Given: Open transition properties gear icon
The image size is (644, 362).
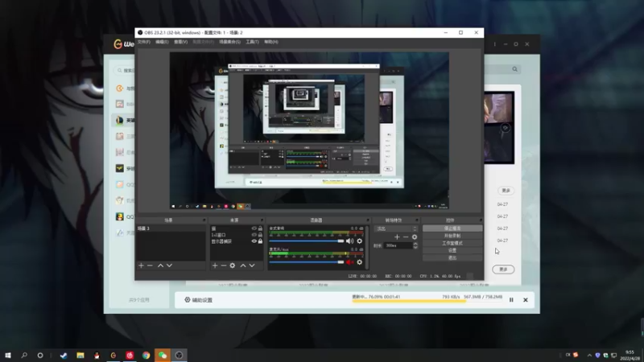Looking at the screenshot, I should (x=415, y=237).
